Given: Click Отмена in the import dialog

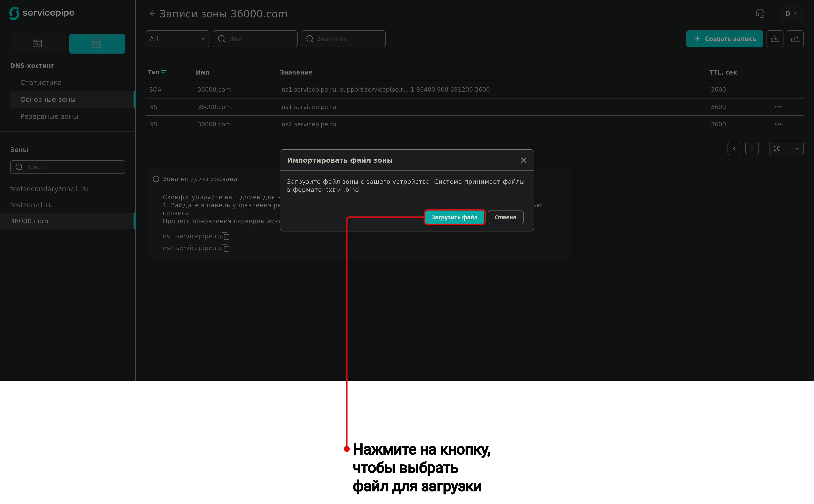Looking at the screenshot, I should point(505,217).
